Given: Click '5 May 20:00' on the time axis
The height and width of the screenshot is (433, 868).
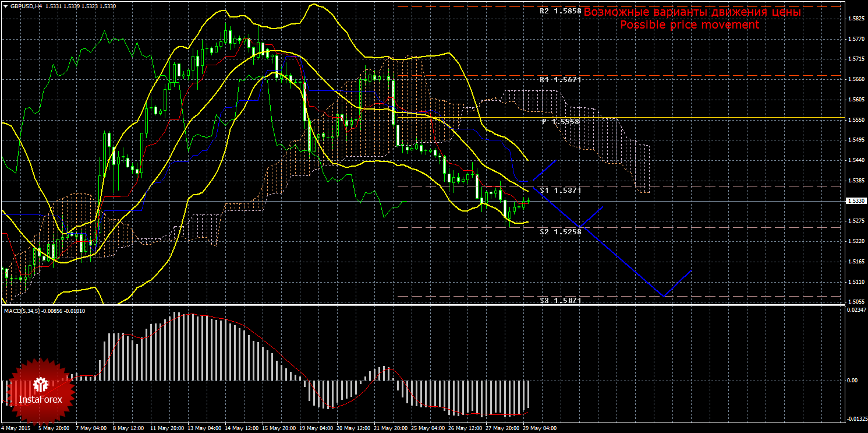Looking at the screenshot, I should point(54,428).
